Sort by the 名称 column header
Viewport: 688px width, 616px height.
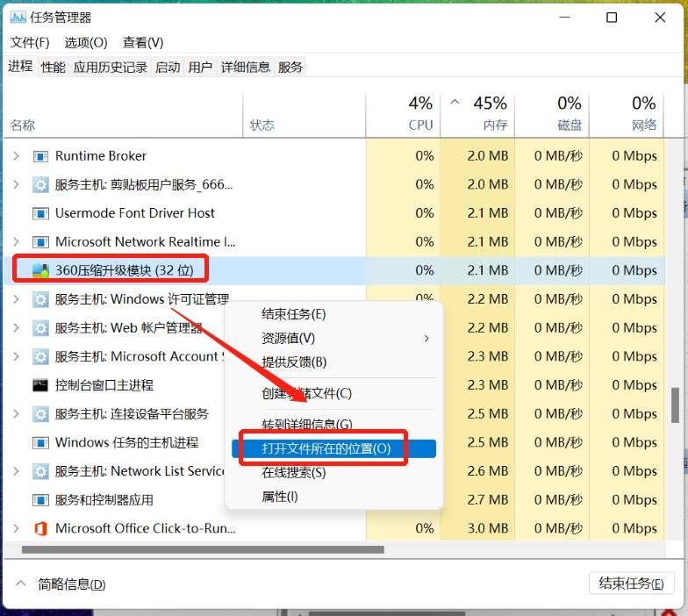click(123, 116)
